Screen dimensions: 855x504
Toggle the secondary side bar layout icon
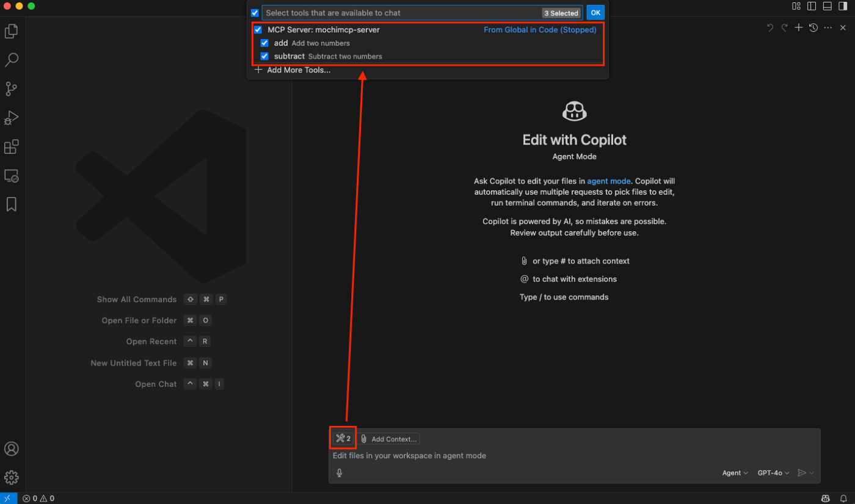click(x=843, y=6)
